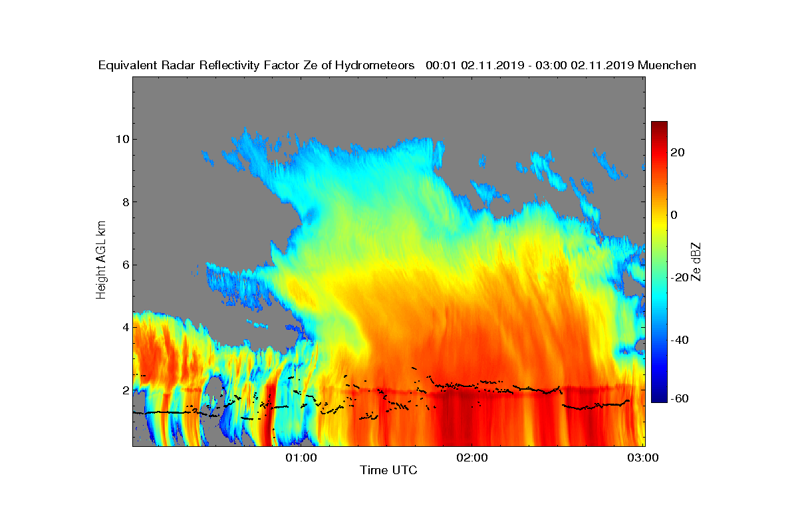Image resolution: width=798 pixels, height=532 pixels.
Task: Click the height tick label '6'
Action: point(124,264)
